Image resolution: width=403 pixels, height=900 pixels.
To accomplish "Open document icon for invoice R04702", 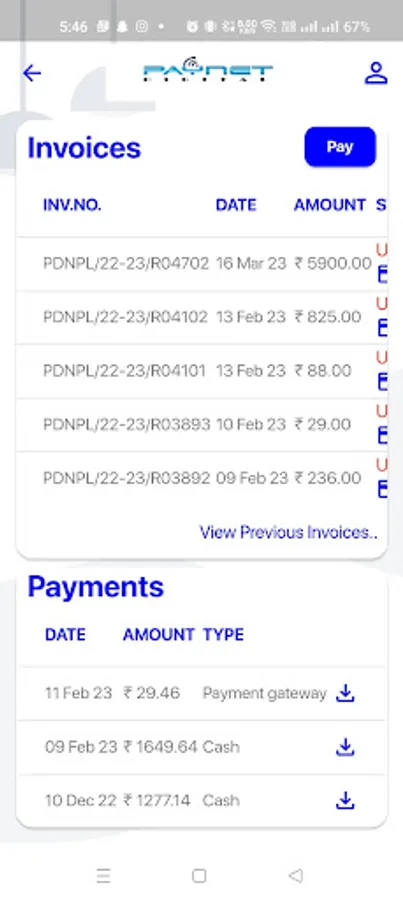I will [x=382, y=275].
